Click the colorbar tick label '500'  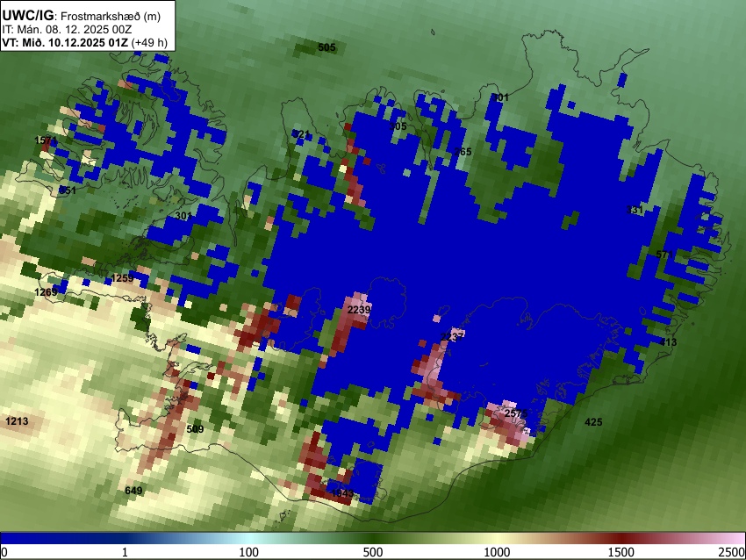pos(373,552)
